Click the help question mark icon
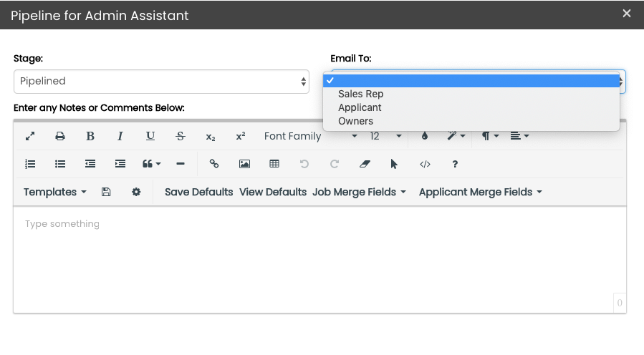644x355 pixels. pyautogui.click(x=455, y=164)
